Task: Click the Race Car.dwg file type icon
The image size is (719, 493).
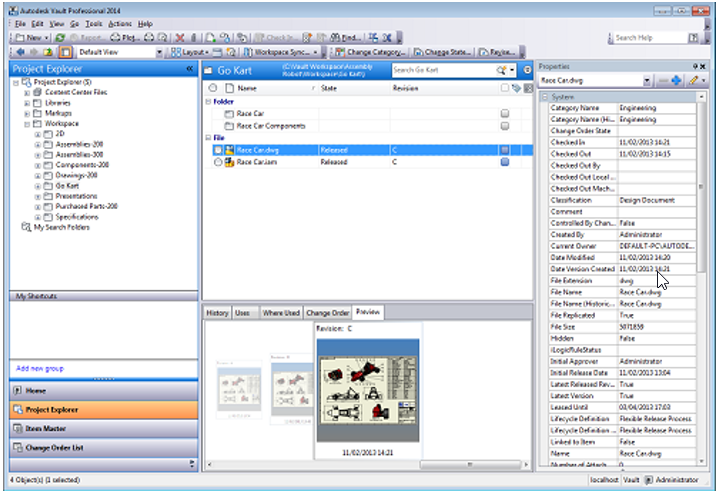Action: point(229,150)
